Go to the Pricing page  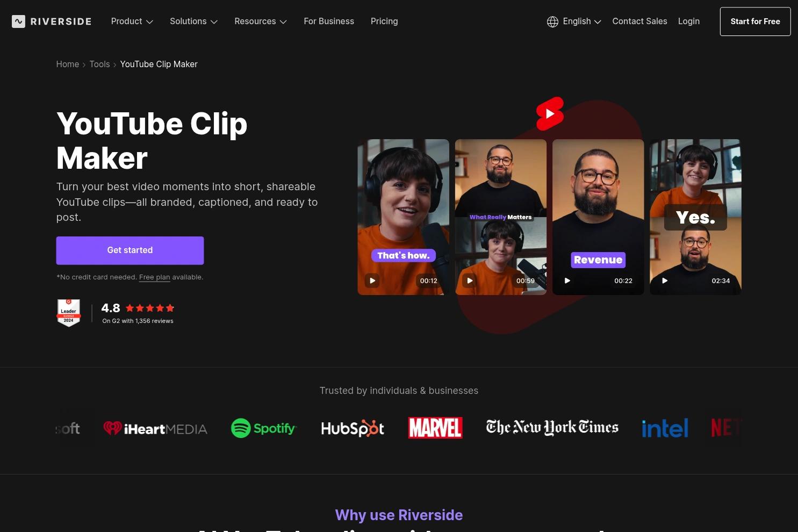[384, 21]
